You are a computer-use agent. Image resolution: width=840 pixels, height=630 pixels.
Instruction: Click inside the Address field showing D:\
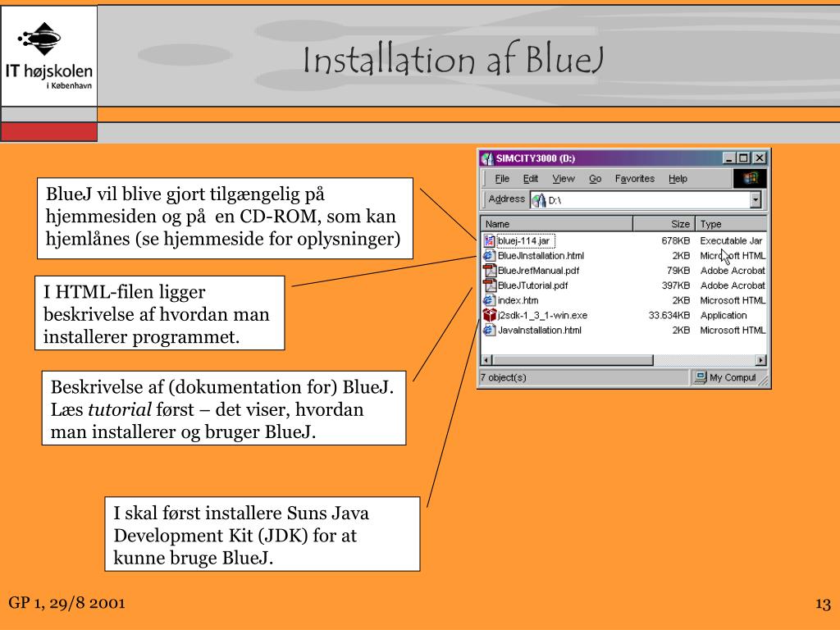click(645, 200)
